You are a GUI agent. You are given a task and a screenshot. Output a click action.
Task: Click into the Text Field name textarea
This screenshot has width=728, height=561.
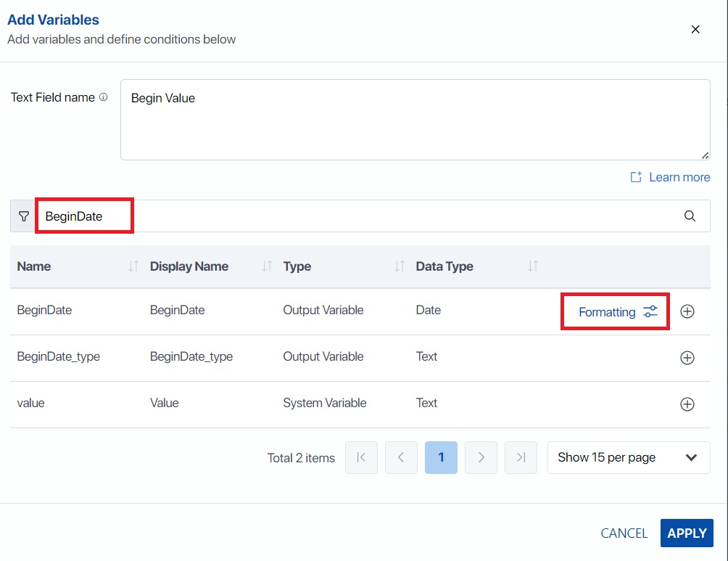[415, 120]
